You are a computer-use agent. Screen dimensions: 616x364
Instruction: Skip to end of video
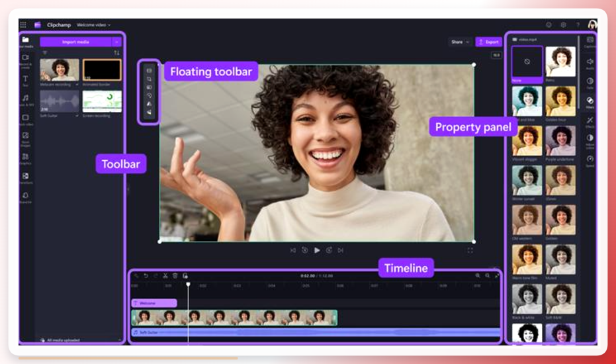[x=341, y=250]
